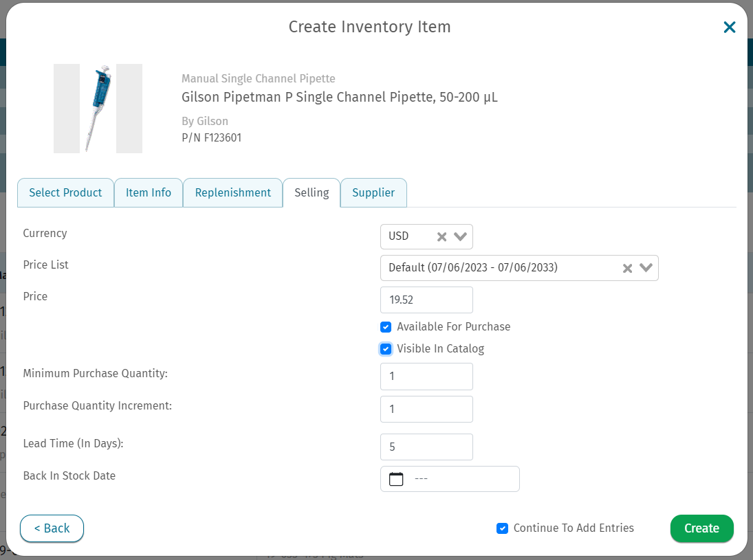Clear the Default price list selection

(x=627, y=268)
